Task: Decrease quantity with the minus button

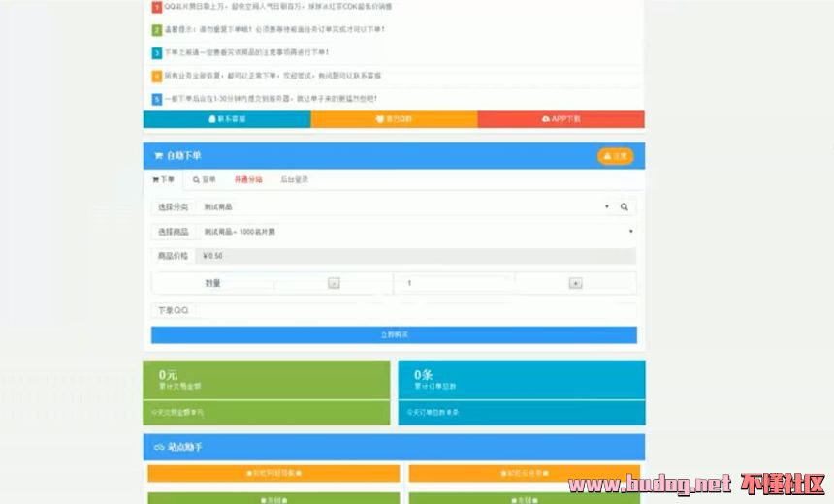Action: coord(334,283)
